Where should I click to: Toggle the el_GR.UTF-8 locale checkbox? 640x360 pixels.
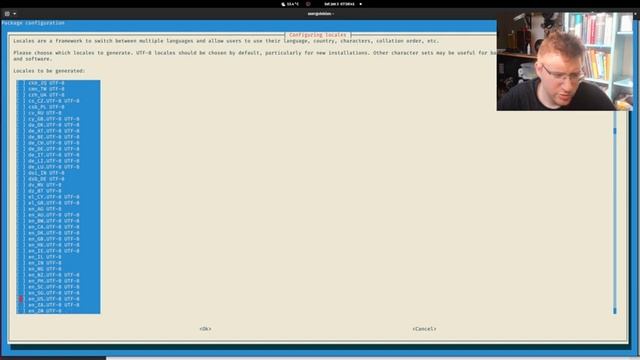coord(21,203)
